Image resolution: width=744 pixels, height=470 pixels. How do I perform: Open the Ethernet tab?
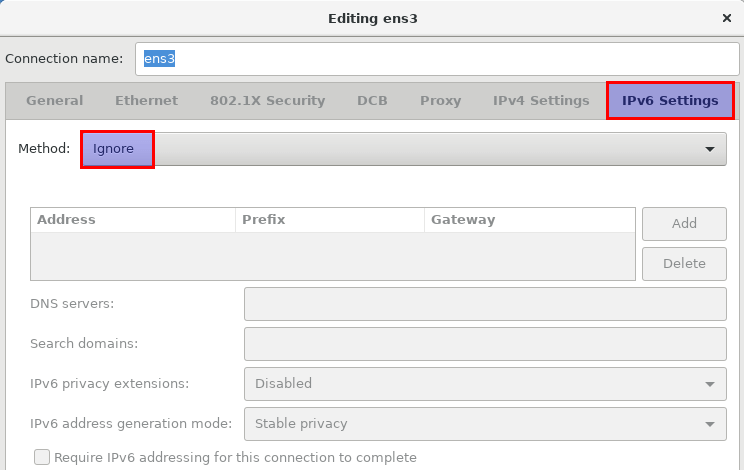[146, 101]
